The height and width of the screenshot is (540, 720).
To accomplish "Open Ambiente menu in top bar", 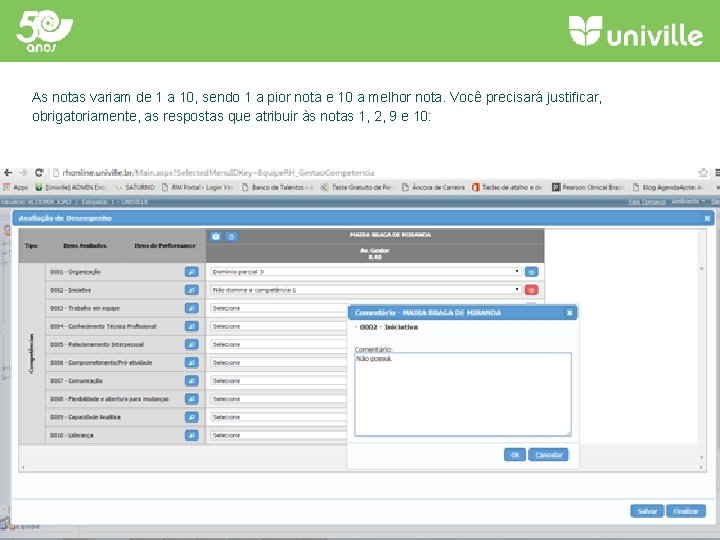I will tap(688, 202).
